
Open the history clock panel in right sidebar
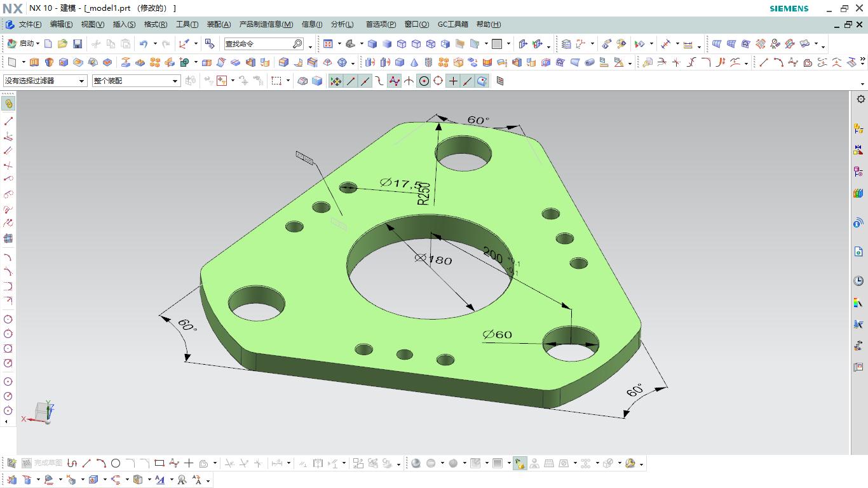858,281
